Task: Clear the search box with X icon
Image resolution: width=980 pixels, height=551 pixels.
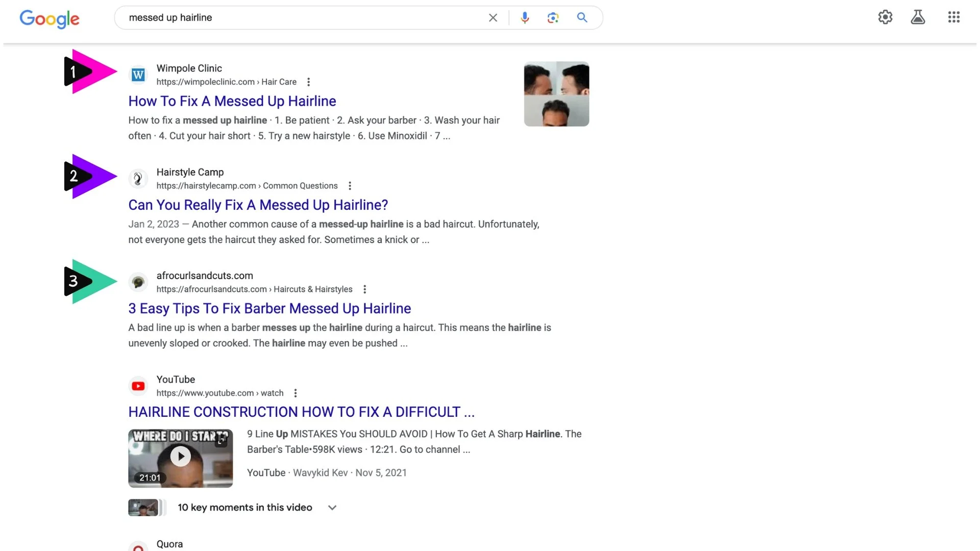Action: tap(493, 18)
